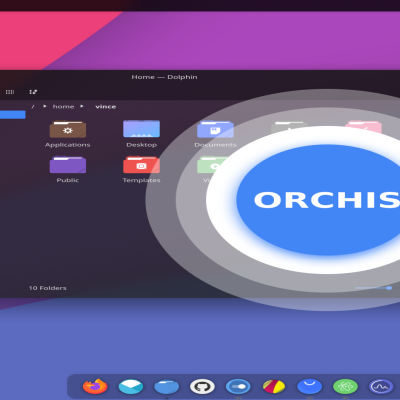Open the blue software store dock icon
Screen dimensions: 400x400
(x=309, y=387)
